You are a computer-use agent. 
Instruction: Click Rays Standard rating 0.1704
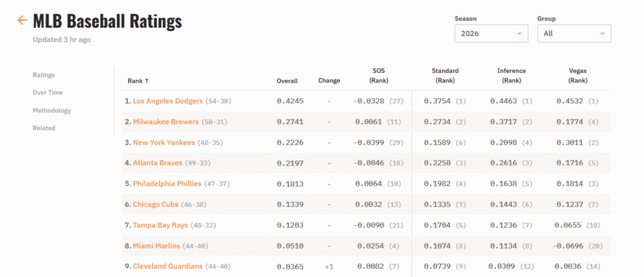pos(437,225)
